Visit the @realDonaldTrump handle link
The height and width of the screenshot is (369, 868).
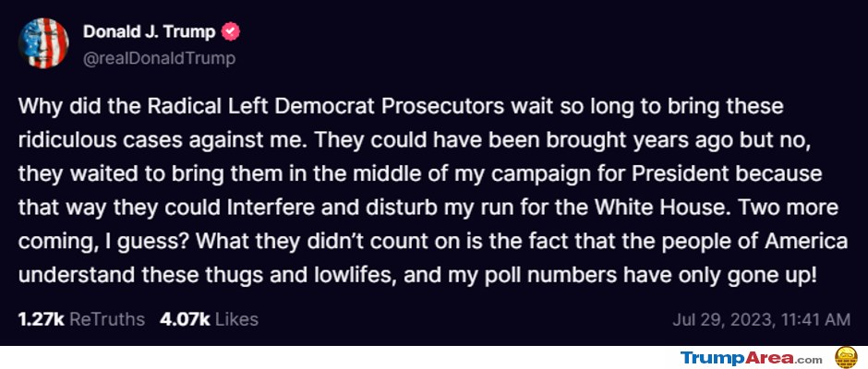coord(160,59)
